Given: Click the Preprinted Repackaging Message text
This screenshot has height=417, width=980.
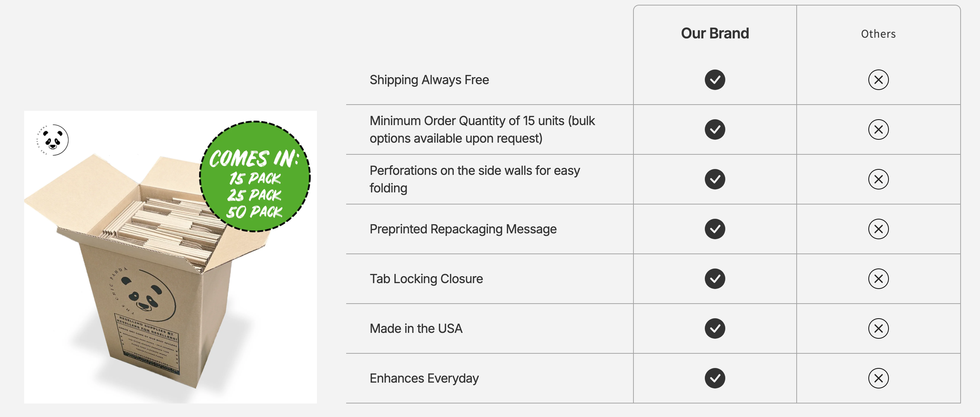Looking at the screenshot, I should (463, 229).
